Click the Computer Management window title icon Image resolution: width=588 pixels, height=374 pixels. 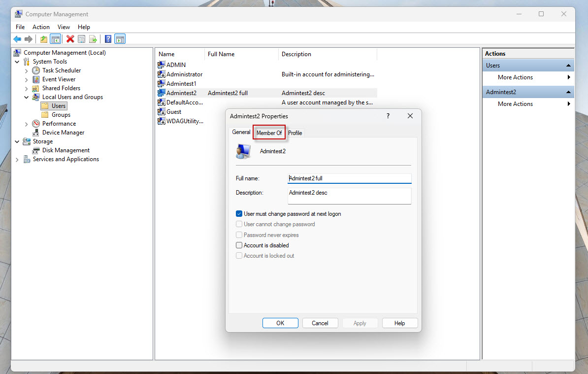click(x=18, y=14)
